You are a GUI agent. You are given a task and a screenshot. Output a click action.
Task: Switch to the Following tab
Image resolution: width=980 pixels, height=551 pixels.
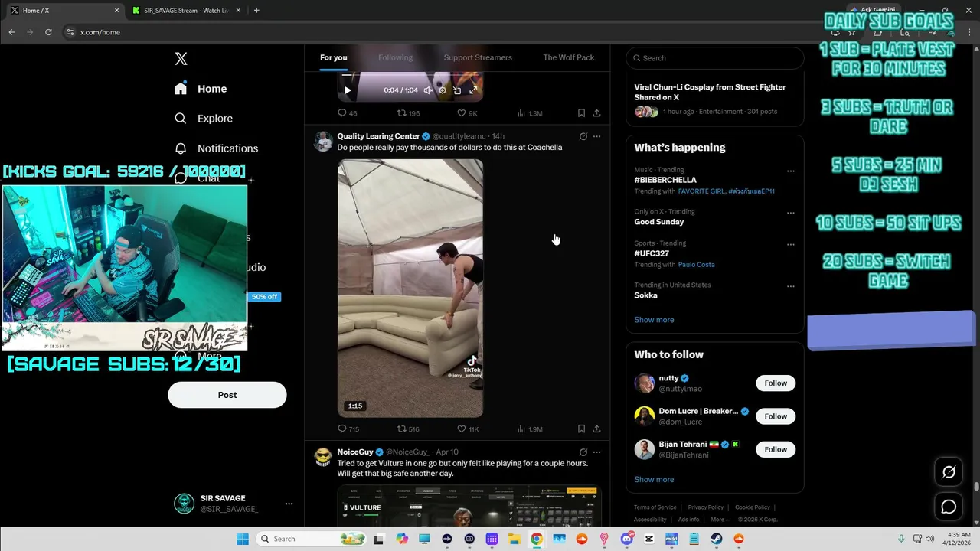[x=395, y=57]
